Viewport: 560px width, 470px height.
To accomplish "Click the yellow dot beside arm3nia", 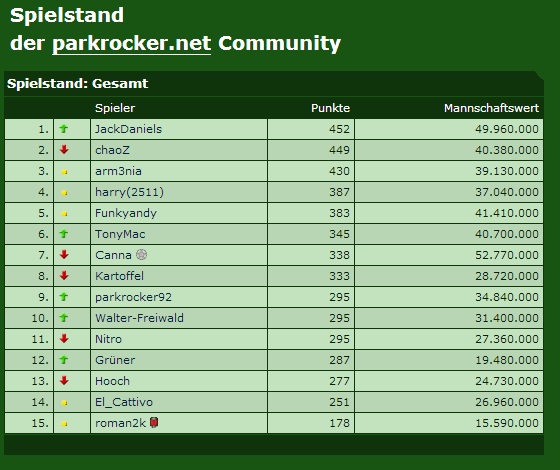I will point(64,172).
